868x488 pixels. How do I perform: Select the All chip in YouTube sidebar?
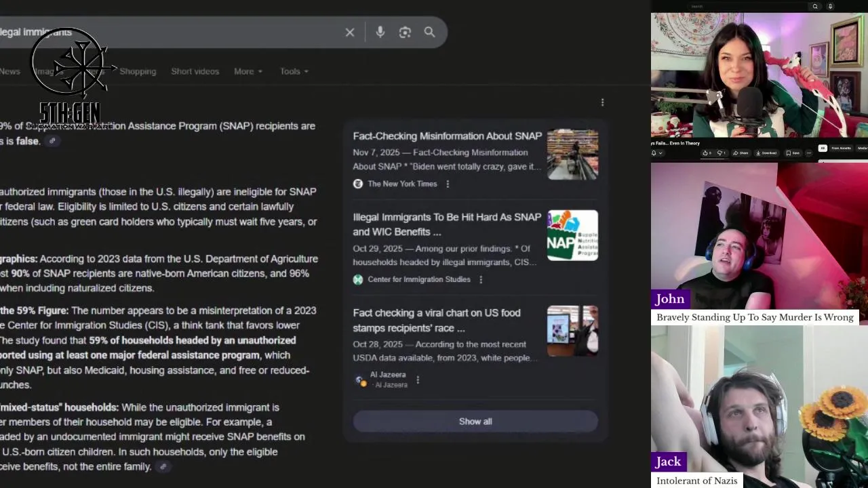pos(823,148)
